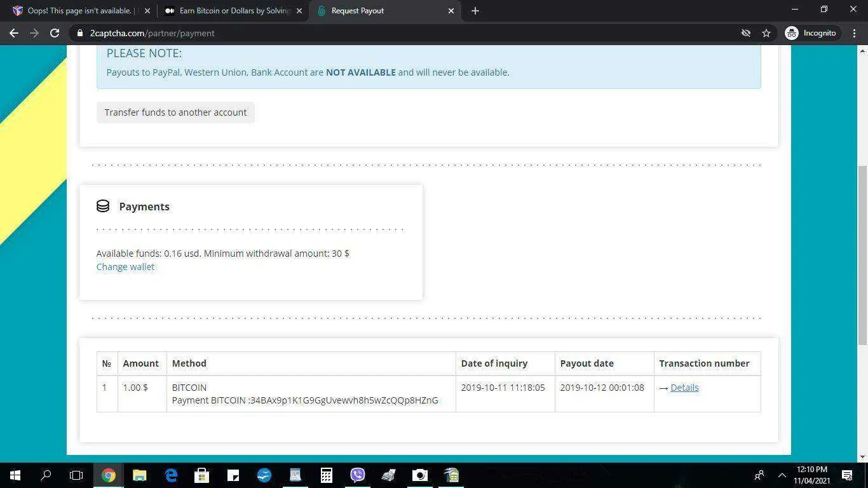Close the 'Oops! This page isn't available' tab
The height and width of the screenshot is (488, 868).
point(147,11)
